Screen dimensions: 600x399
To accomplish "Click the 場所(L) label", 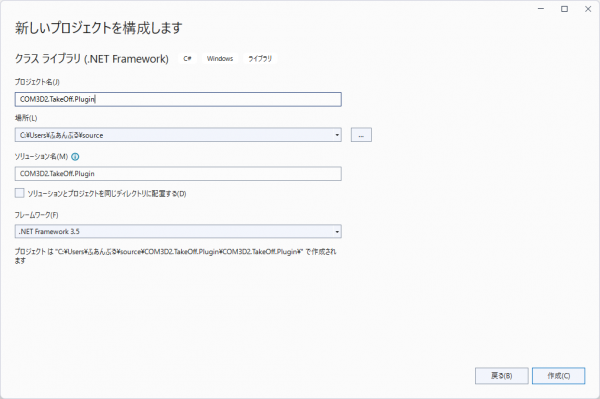I will (x=26, y=118).
